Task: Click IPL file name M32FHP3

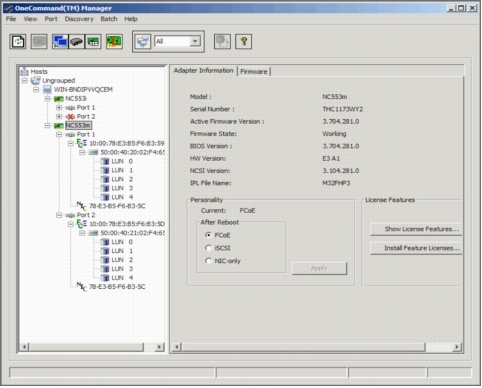Action: pos(336,183)
